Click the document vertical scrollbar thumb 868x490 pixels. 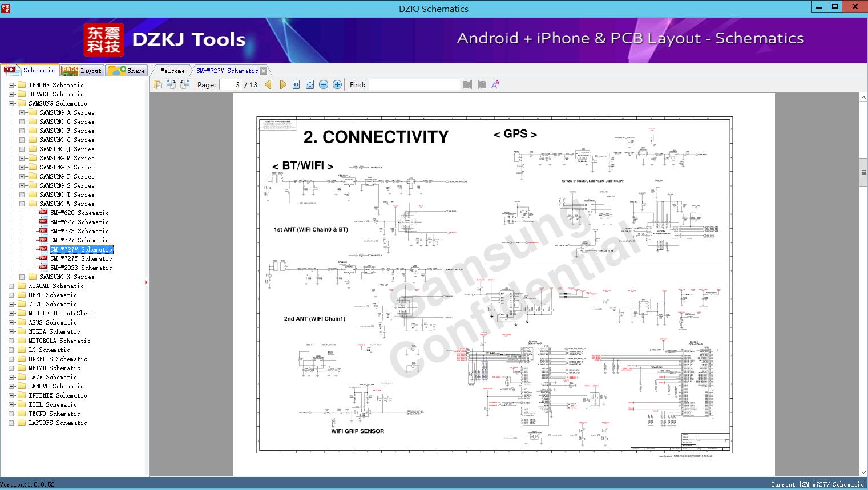[x=863, y=173]
